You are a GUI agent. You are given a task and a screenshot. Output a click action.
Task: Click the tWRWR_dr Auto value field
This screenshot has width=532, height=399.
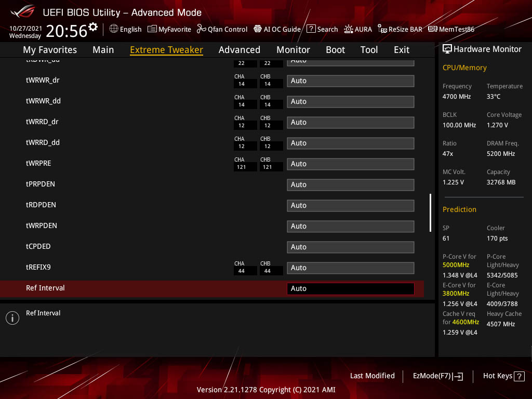(351, 81)
